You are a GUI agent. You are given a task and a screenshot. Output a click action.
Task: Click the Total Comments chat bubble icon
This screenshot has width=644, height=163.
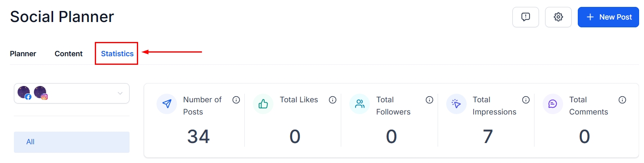(552, 104)
